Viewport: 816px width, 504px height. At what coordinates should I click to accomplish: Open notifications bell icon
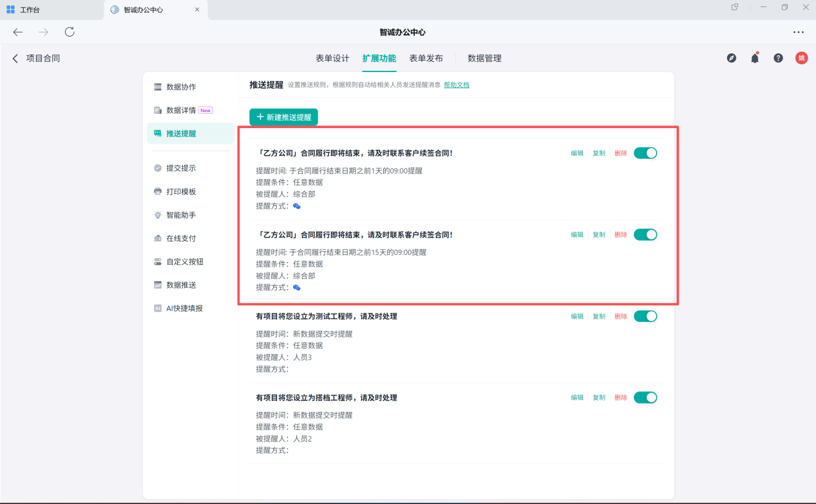tap(755, 58)
